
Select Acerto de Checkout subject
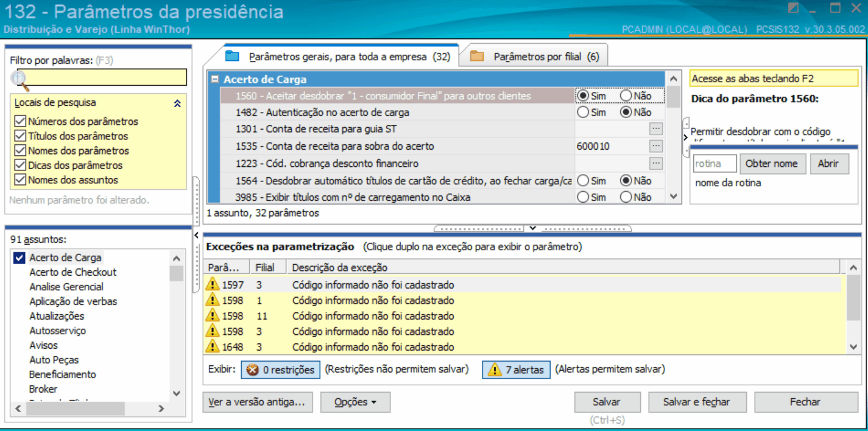coord(72,272)
